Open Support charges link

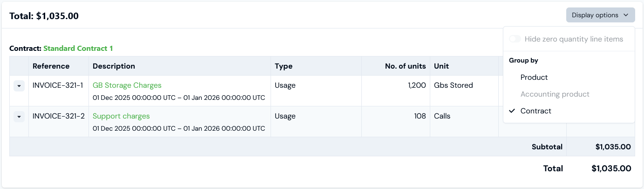[x=121, y=116]
